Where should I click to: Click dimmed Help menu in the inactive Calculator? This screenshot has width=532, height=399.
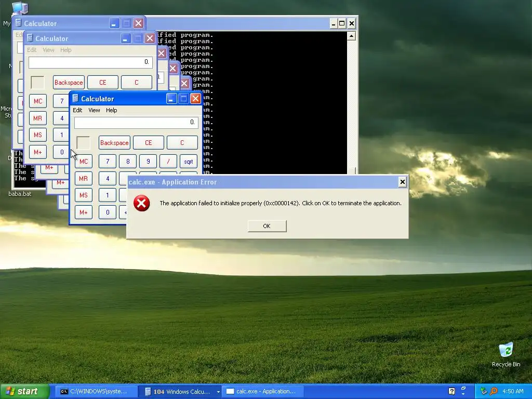66,50
